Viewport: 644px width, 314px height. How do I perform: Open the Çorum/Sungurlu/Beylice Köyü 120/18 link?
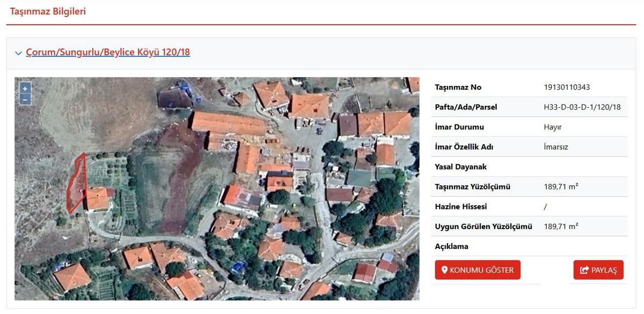[x=108, y=52]
